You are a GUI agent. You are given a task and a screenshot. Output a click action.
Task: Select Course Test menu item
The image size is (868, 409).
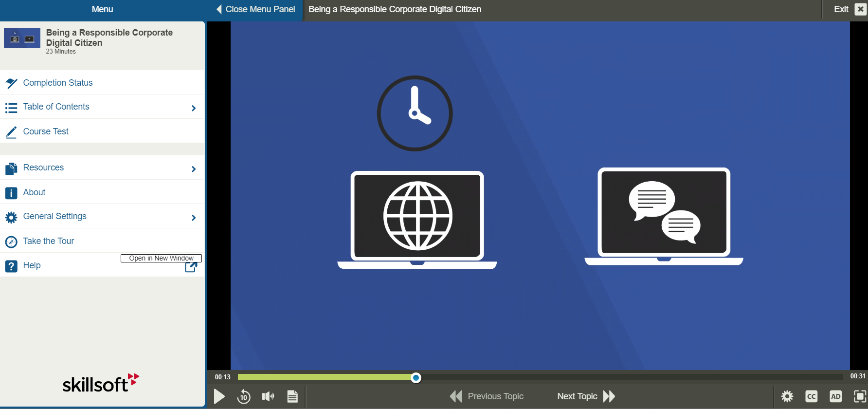click(46, 131)
